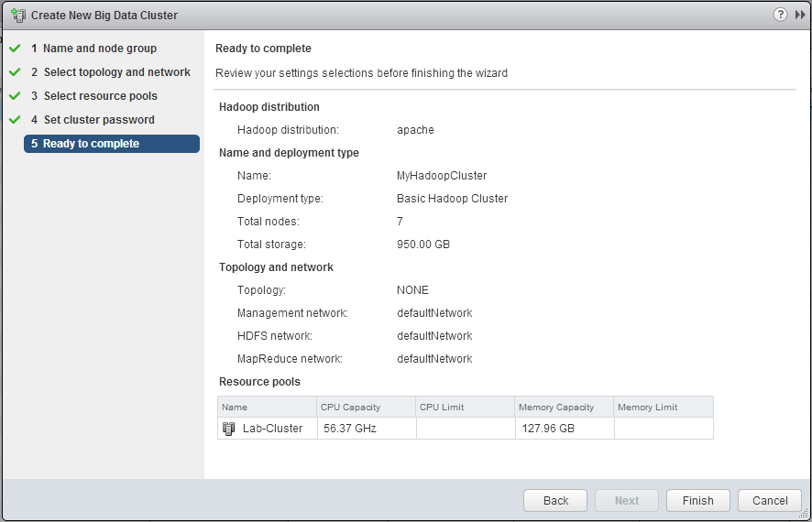Click the disabled Next button
The height and width of the screenshot is (522, 812).
point(627,500)
